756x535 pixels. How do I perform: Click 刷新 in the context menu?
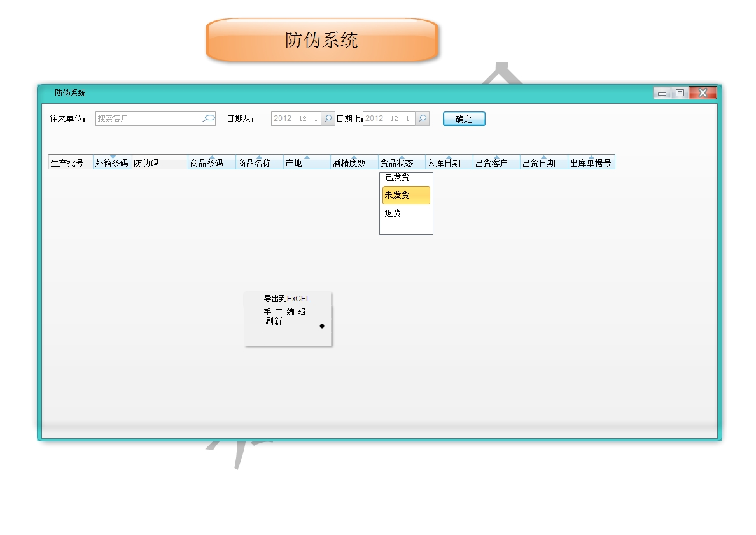point(274,322)
